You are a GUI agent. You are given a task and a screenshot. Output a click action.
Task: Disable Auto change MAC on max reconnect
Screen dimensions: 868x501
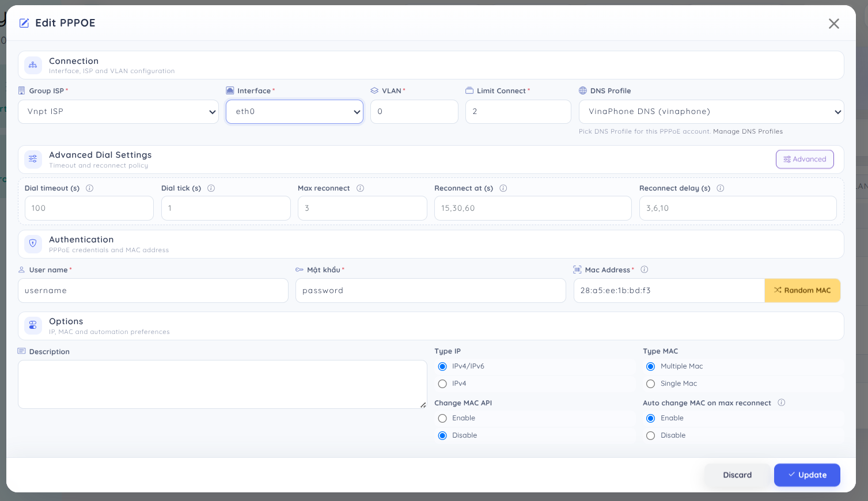coord(651,436)
